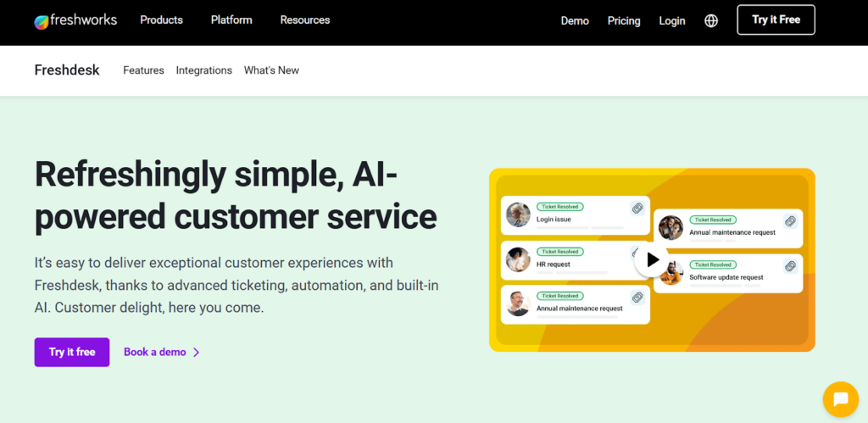868x423 pixels.
Task: Select What's New in the sub-navigation
Action: pos(271,70)
